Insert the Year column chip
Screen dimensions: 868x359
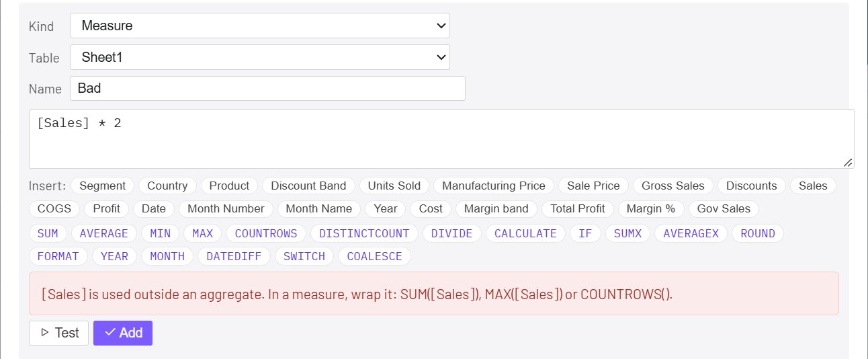385,208
